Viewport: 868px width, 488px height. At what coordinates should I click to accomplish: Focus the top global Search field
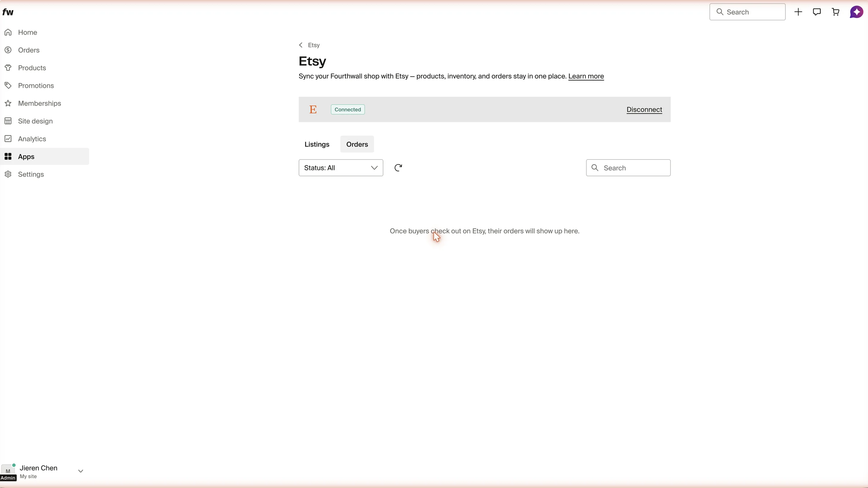tap(747, 12)
